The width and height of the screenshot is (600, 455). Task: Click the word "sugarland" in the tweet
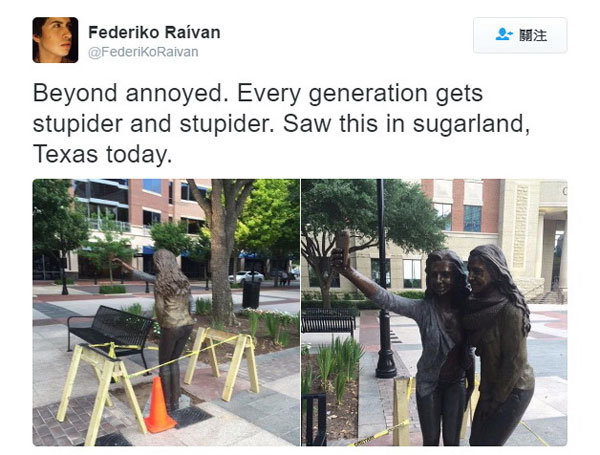point(468,124)
